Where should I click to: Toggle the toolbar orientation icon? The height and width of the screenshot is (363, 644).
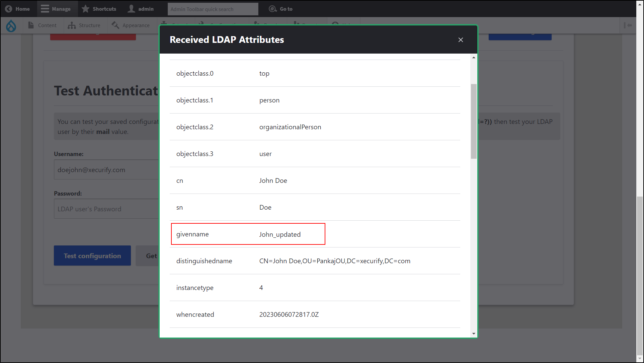[628, 25]
